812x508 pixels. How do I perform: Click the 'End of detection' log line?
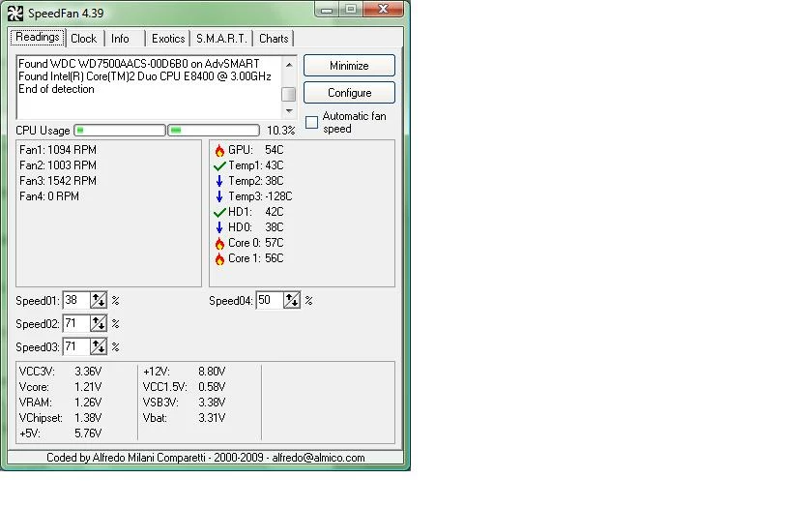tap(56, 89)
